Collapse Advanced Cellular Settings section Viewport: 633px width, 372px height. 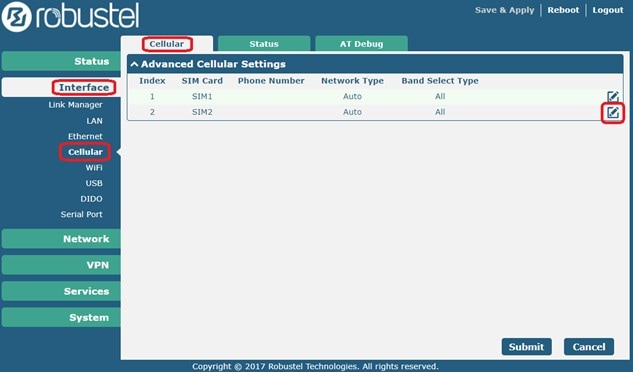(x=134, y=64)
